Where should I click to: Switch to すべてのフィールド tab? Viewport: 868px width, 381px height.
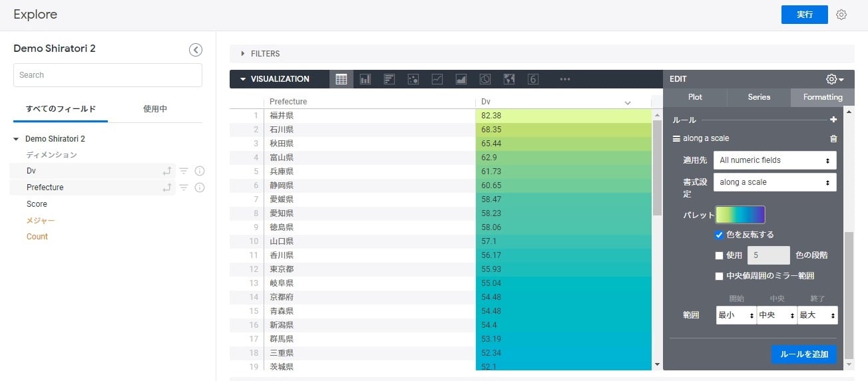coord(61,109)
